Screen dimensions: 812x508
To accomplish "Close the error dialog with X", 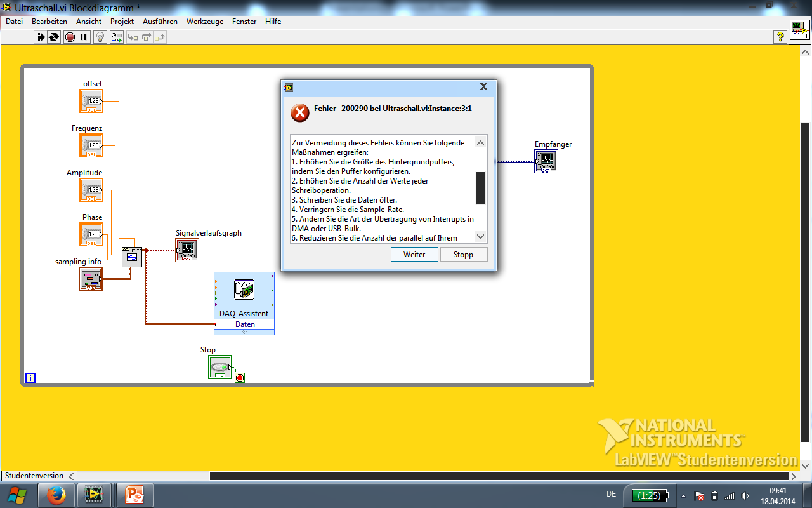I will [x=483, y=86].
